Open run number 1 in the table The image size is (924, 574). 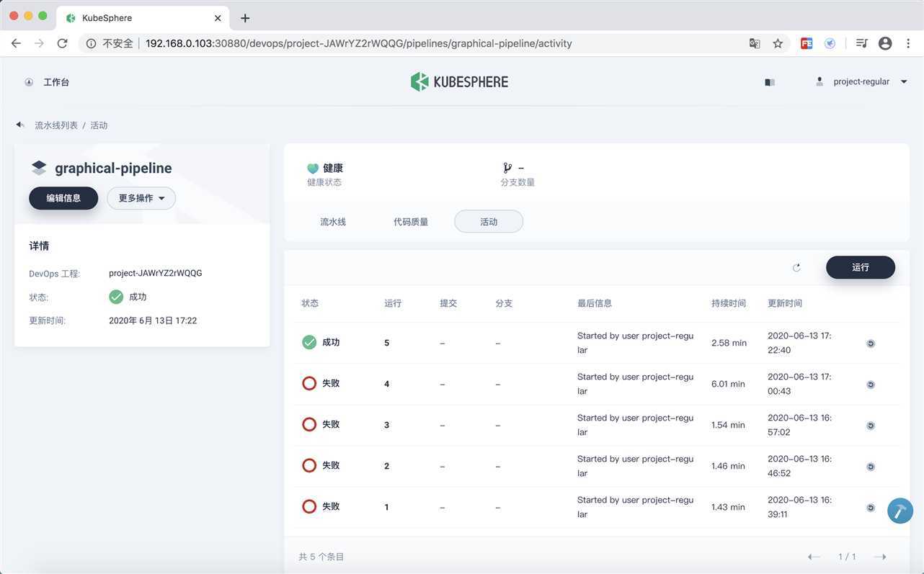[387, 507]
